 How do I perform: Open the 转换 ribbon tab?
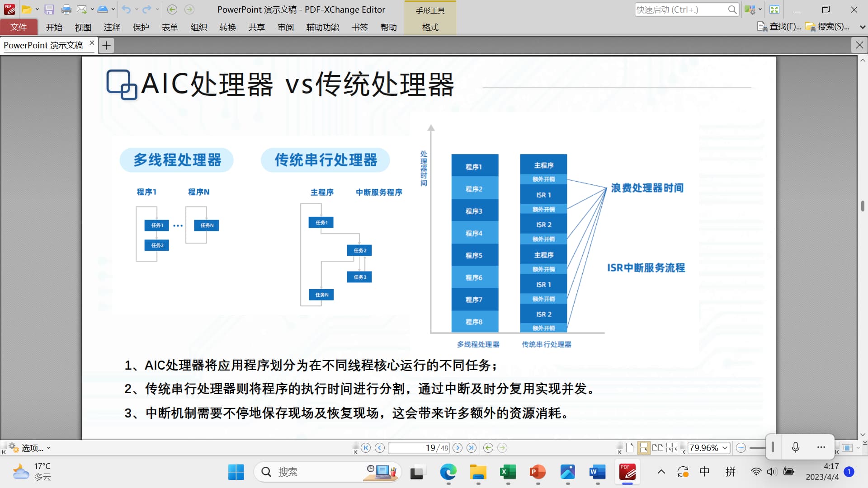coord(227,27)
